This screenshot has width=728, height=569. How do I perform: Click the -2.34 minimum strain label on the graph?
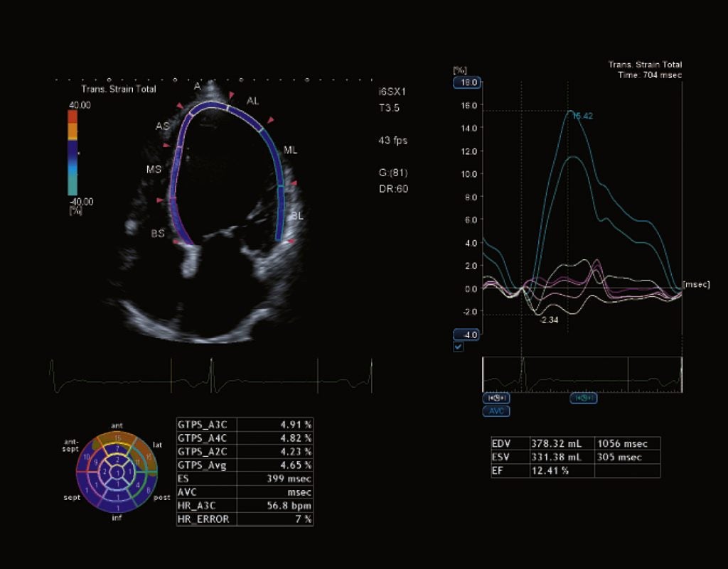point(549,320)
